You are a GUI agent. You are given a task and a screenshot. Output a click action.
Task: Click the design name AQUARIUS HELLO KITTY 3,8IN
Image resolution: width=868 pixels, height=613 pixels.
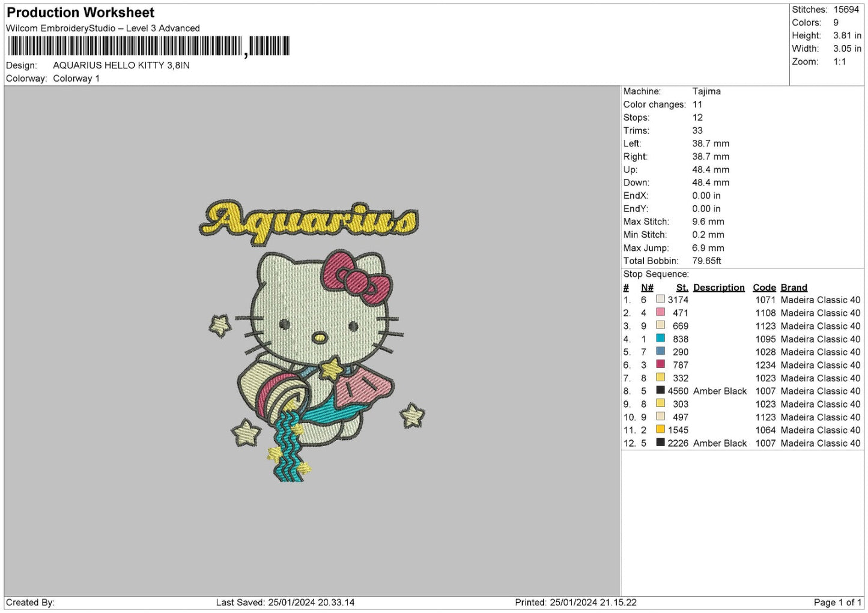[121, 65]
